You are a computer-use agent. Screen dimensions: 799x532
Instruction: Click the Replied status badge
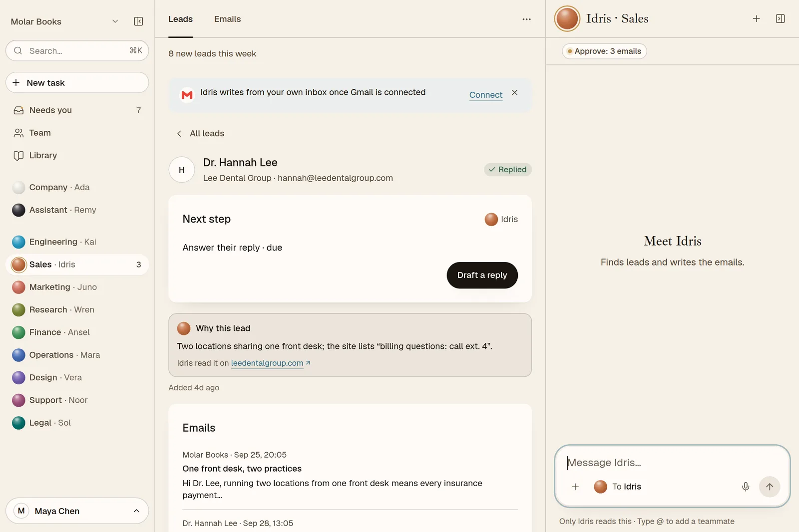click(x=508, y=170)
